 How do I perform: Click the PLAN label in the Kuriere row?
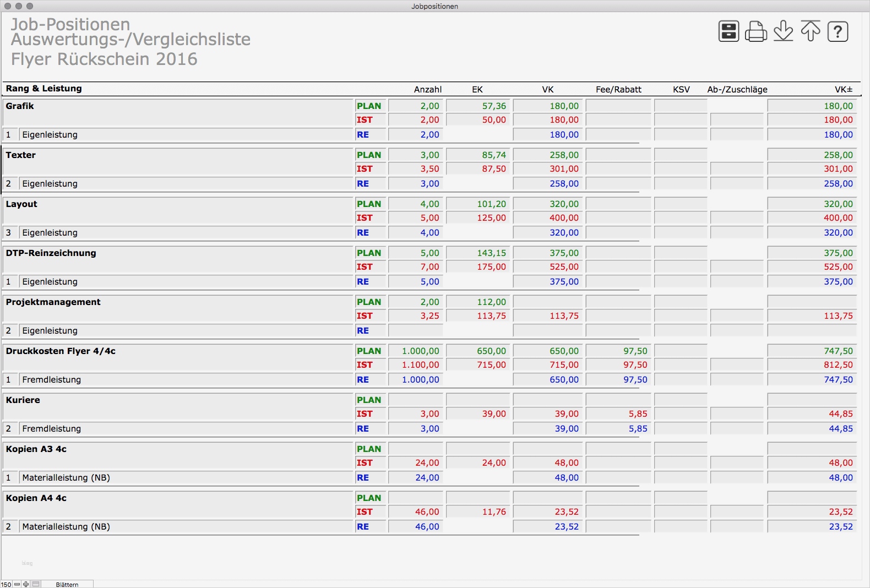click(369, 400)
